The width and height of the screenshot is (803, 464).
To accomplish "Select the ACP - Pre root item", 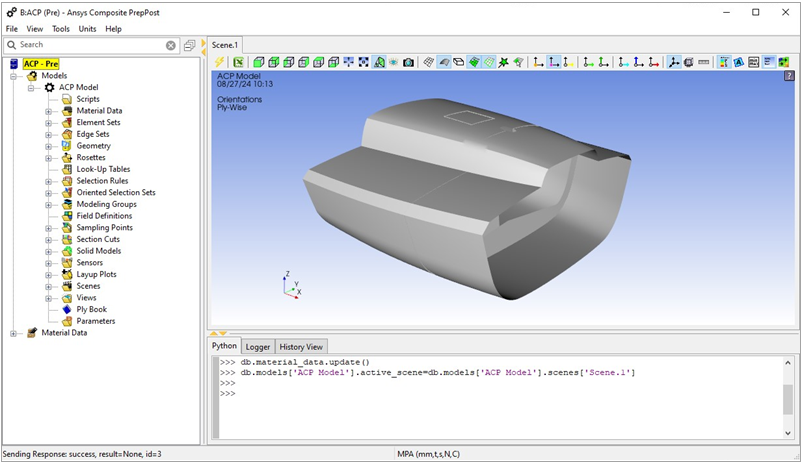I will tap(41, 64).
